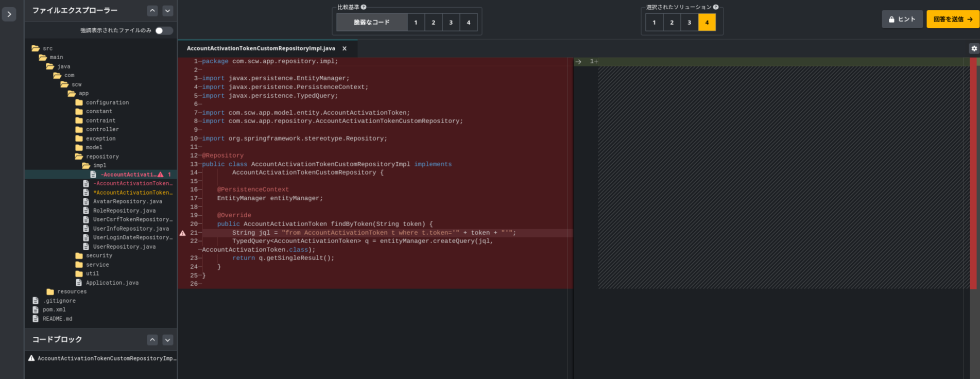Expand the exception folder
980x379 pixels.
(95, 139)
